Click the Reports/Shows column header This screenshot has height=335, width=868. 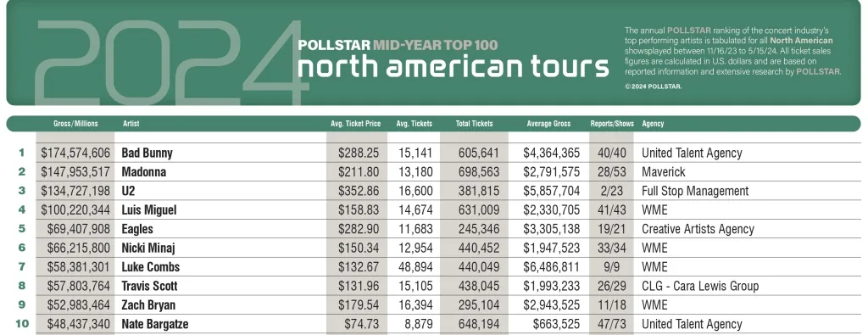(612, 124)
